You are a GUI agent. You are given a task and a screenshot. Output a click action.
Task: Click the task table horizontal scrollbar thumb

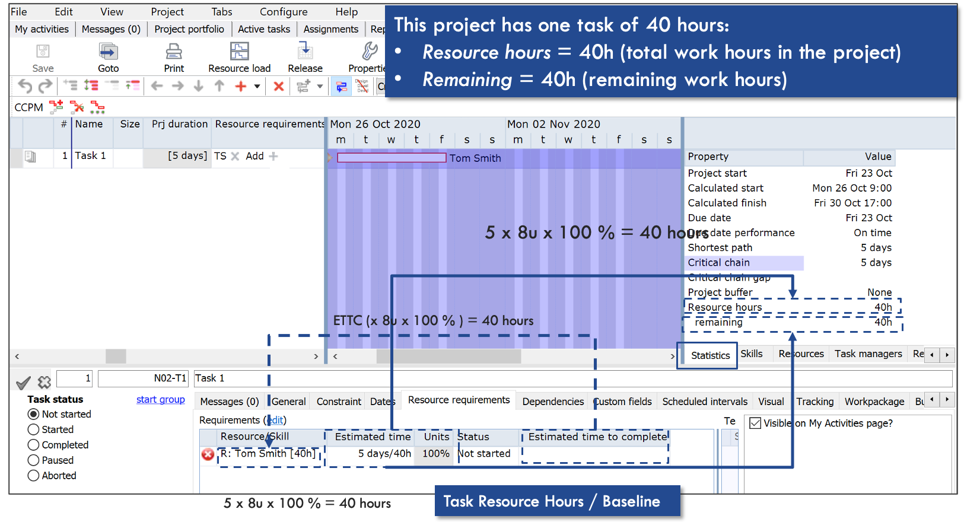coord(116,356)
